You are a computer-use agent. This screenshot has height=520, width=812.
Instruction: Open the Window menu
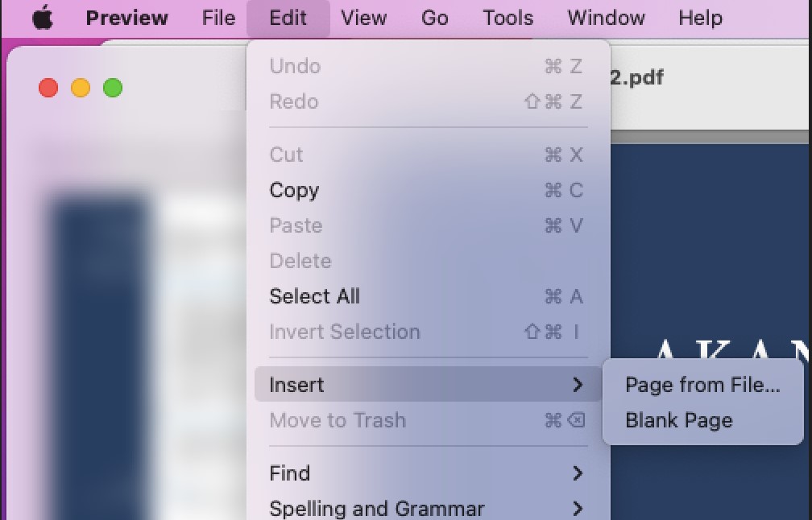pos(606,18)
